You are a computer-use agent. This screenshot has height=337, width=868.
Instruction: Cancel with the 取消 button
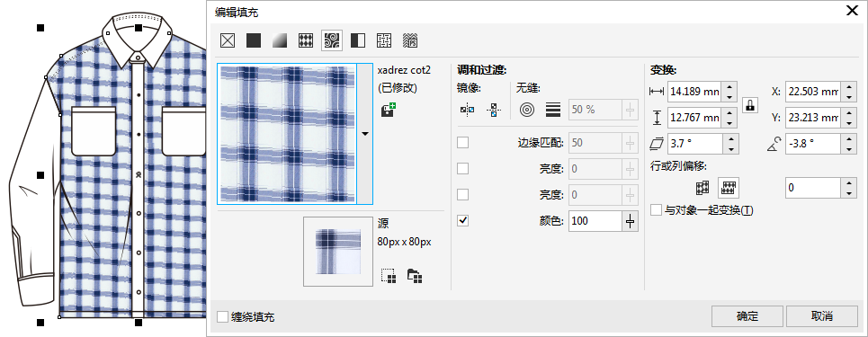click(821, 316)
